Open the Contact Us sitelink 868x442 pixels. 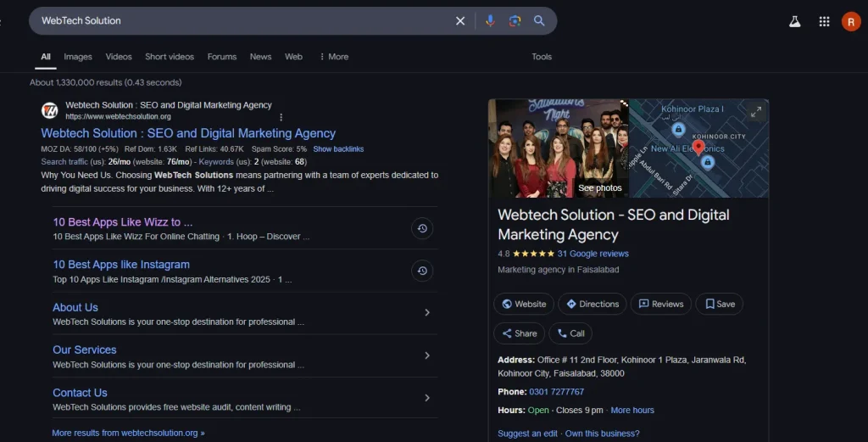coord(80,393)
